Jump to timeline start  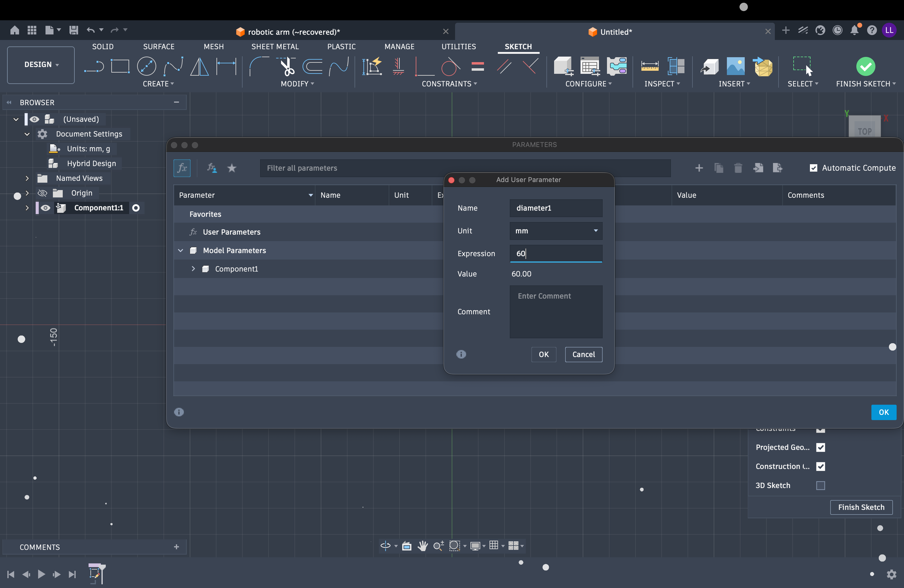(11, 574)
